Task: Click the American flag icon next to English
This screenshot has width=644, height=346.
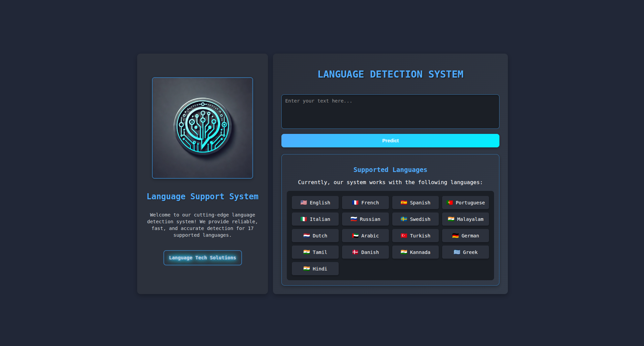Action: click(304, 202)
